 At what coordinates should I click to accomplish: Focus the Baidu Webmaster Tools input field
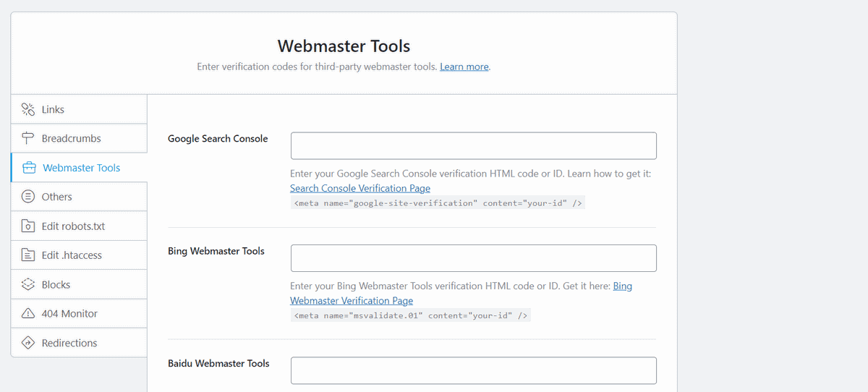474,370
